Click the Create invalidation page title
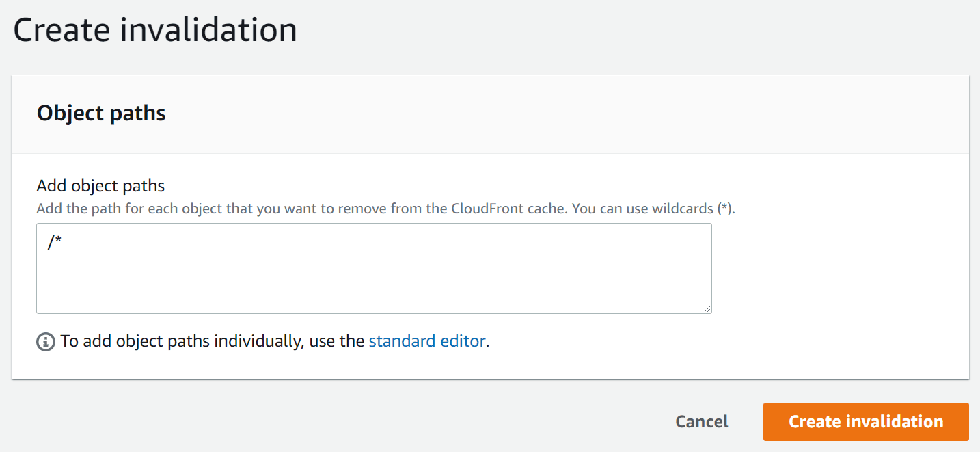The height and width of the screenshot is (452, 980). click(155, 30)
